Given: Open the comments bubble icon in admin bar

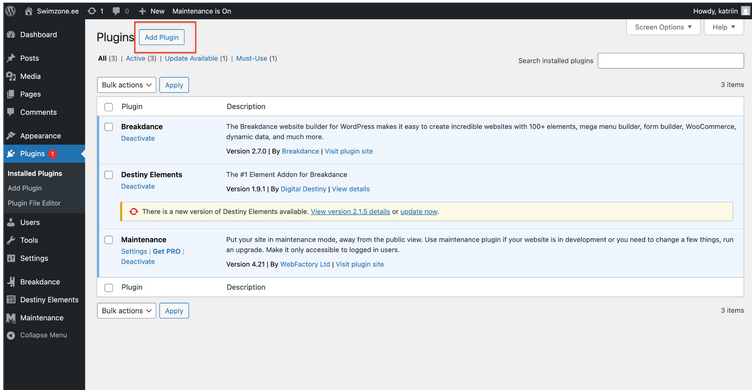Looking at the screenshot, I should (116, 11).
